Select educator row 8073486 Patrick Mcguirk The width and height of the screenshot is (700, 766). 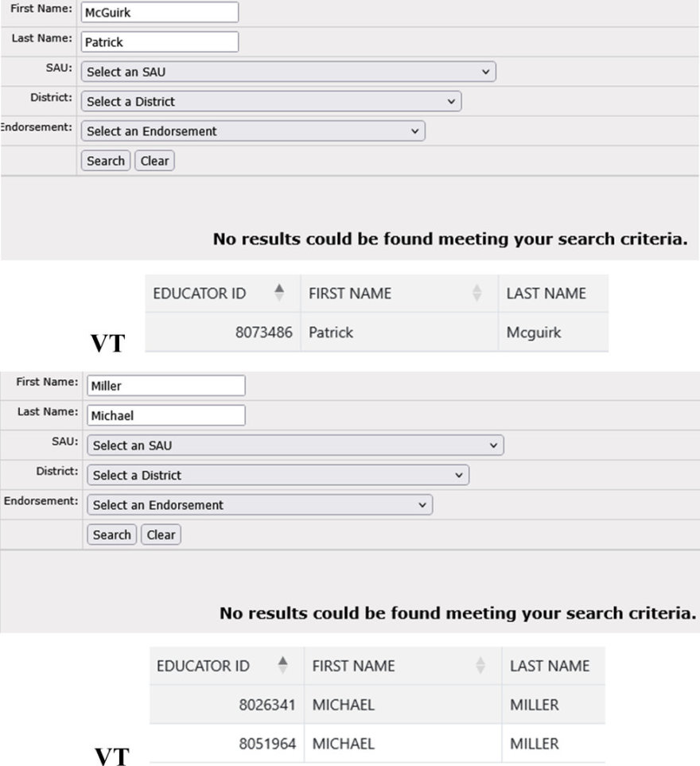[376, 332]
